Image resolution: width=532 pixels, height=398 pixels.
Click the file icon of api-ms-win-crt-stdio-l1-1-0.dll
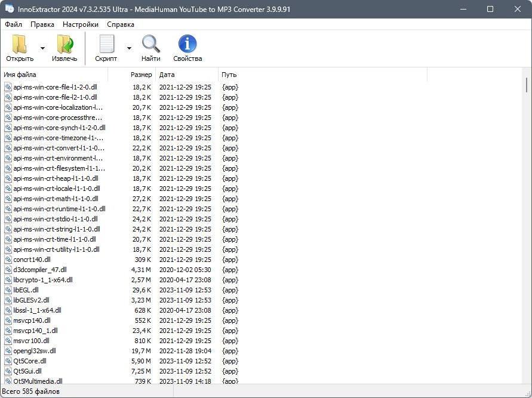tap(8, 220)
